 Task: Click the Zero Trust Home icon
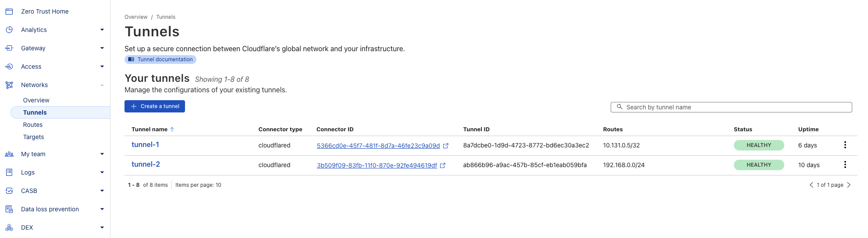tap(9, 11)
